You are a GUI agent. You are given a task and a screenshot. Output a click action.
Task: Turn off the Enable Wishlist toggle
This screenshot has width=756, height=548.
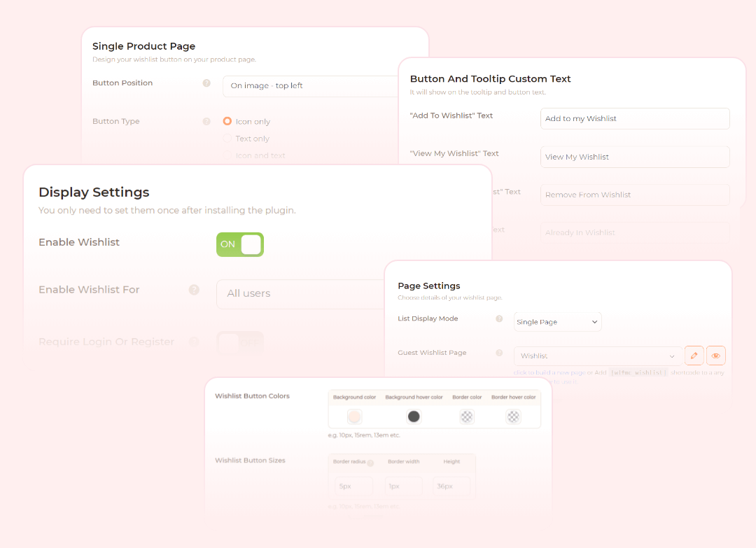pyautogui.click(x=240, y=244)
